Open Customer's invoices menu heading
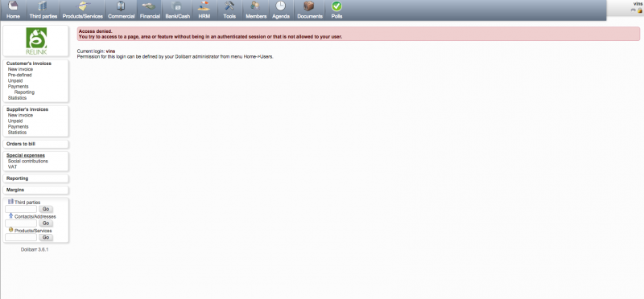Image resolution: width=644 pixels, height=299 pixels. point(29,63)
